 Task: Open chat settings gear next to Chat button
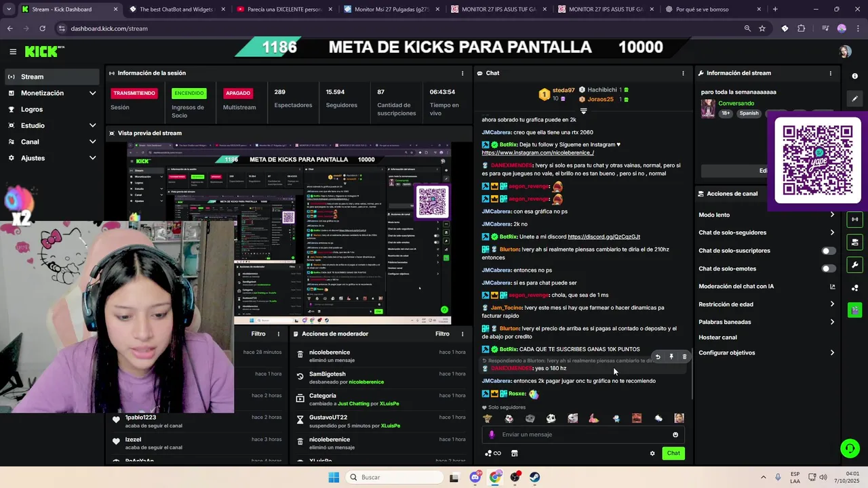652,453
